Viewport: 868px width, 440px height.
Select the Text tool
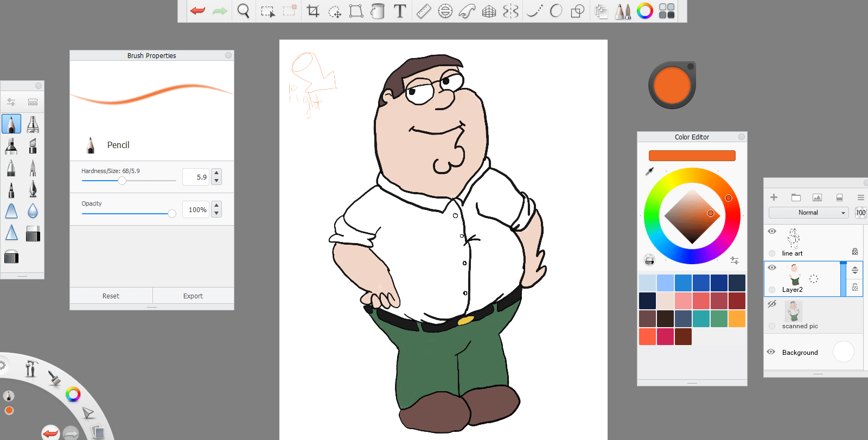400,11
